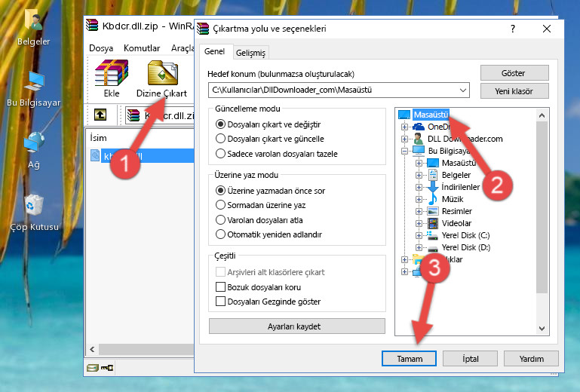Click the İsim column header in WinRAR
Image resolution: width=580 pixels, height=392 pixels.
coord(98,138)
